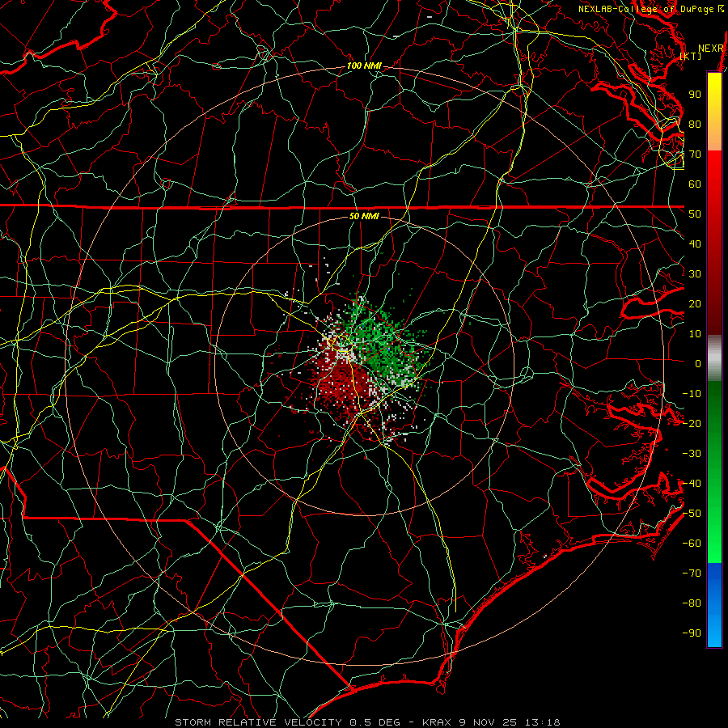The height and width of the screenshot is (728, 728).
Task: Click the 80 value on velocity scale
Action: pos(695,124)
